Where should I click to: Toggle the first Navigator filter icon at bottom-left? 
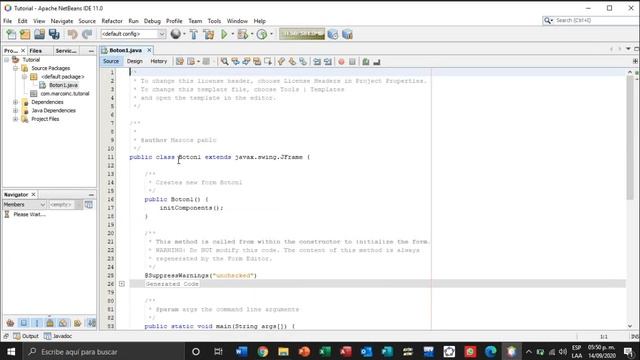(10, 323)
